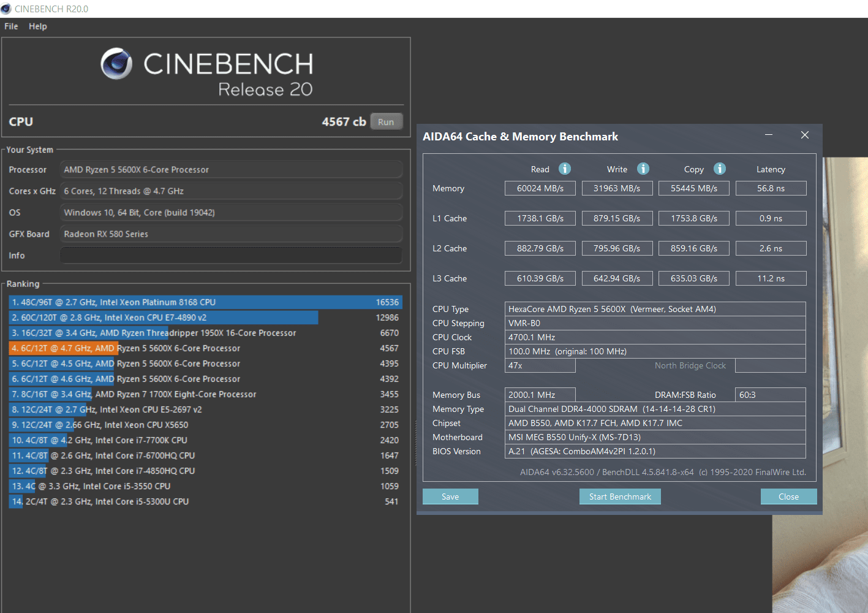
Task: Click the info icon next to Copy
Action: pos(720,169)
